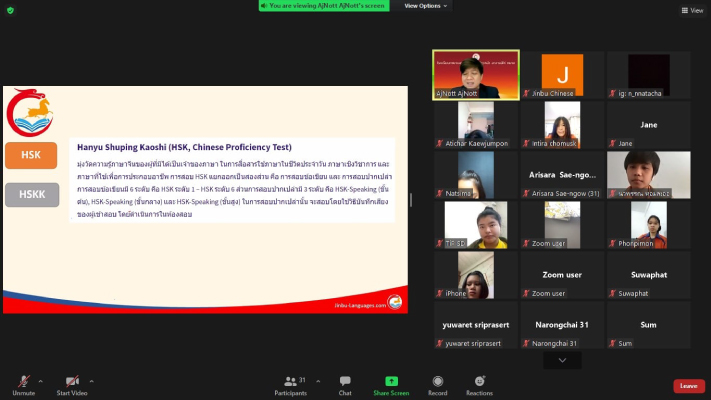Open the Reactions menu

pos(479,381)
